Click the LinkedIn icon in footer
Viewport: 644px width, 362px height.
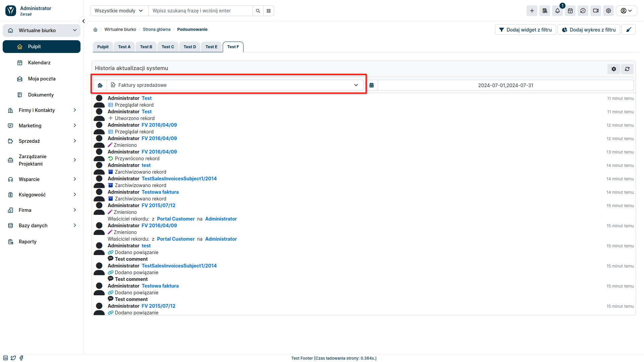coord(6,358)
